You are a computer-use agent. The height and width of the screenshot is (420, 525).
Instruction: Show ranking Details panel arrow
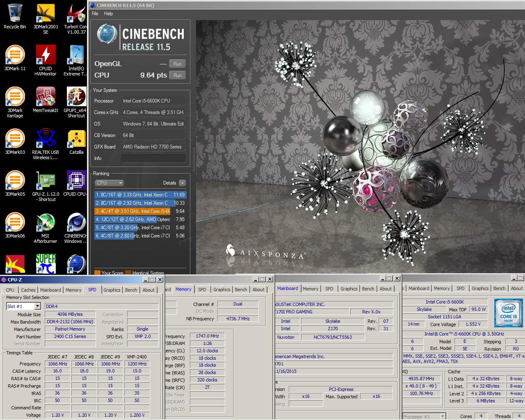182,183
